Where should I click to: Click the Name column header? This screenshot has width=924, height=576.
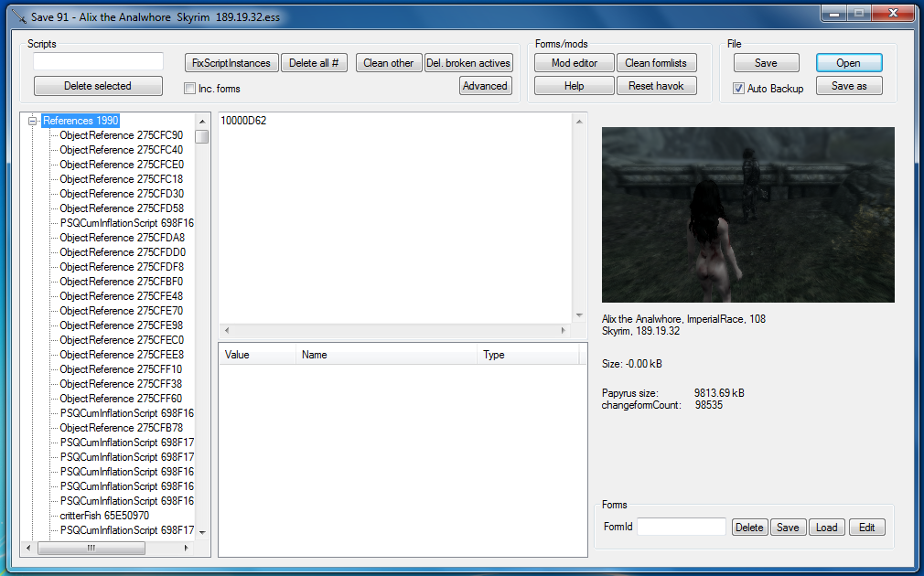pos(386,355)
